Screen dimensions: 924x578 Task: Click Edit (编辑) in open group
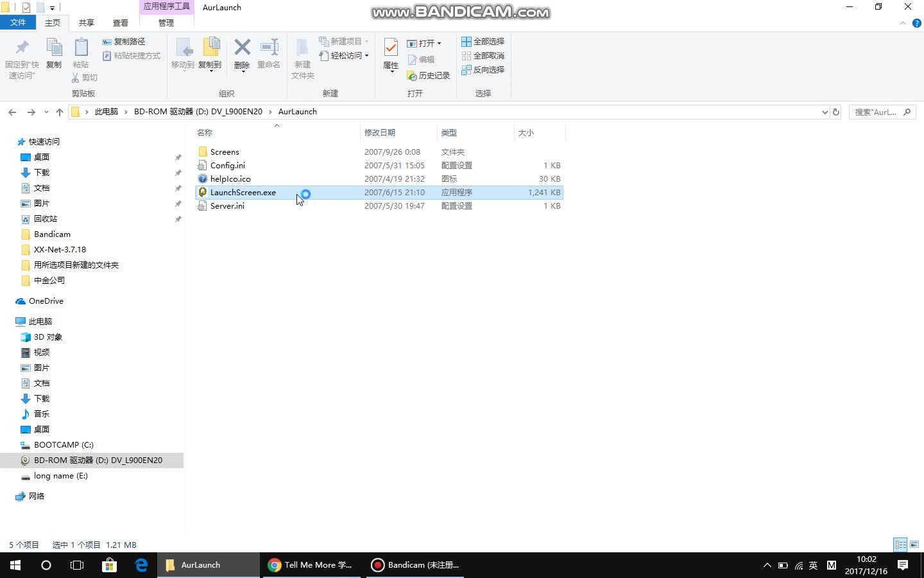(421, 60)
